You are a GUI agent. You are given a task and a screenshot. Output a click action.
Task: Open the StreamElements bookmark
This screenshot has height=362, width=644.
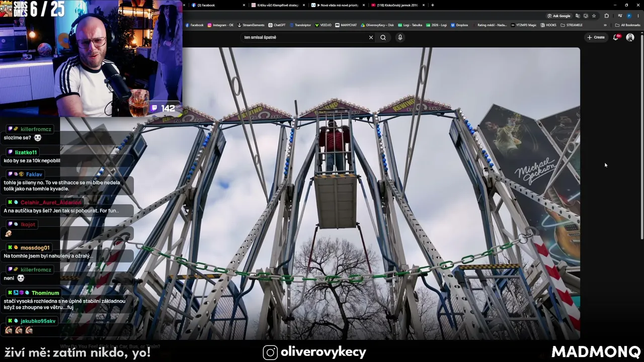coord(251,25)
